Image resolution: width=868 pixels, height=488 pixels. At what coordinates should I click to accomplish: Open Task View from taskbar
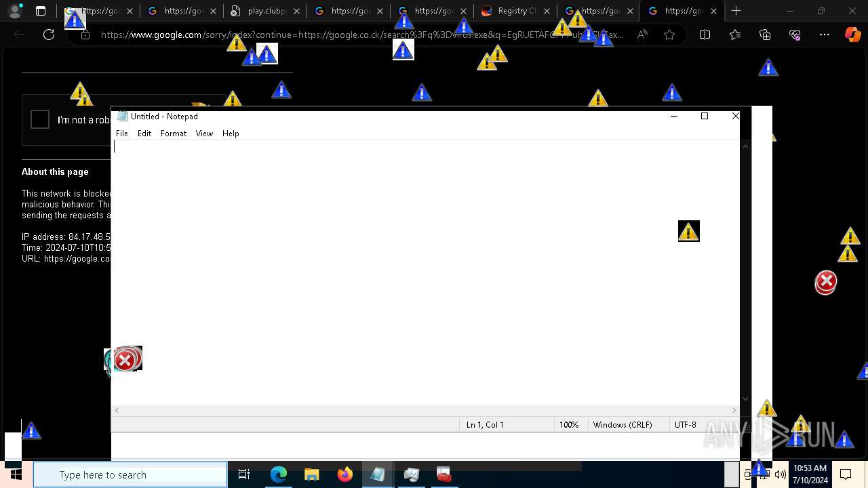pyautogui.click(x=244, y=474)
